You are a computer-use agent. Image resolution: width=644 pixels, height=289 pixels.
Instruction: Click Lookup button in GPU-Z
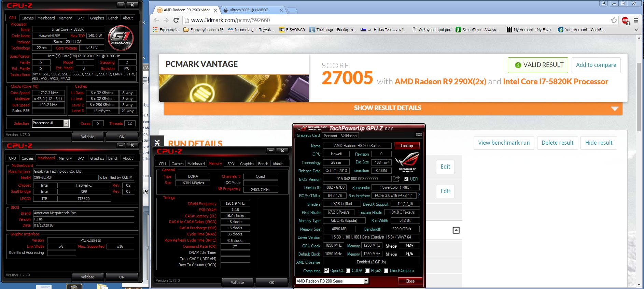[407, 146]
